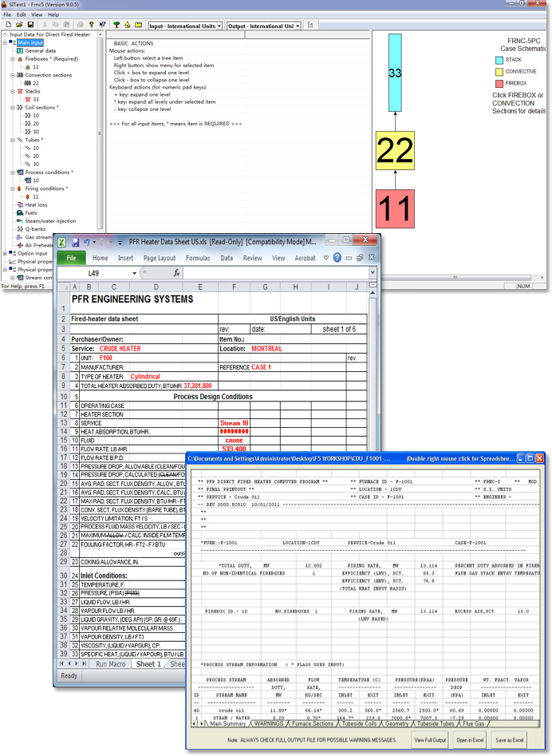This screenshot has width=552, height=756.
Task: Click the cyan STACK legend swatch
Action: pyautogui.click(x=499, y=60)
